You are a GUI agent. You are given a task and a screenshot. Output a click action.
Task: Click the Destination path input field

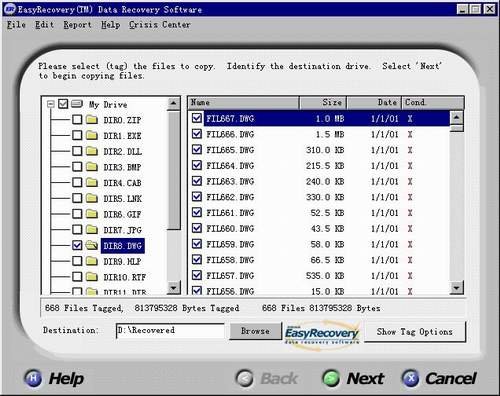[170, 331]
